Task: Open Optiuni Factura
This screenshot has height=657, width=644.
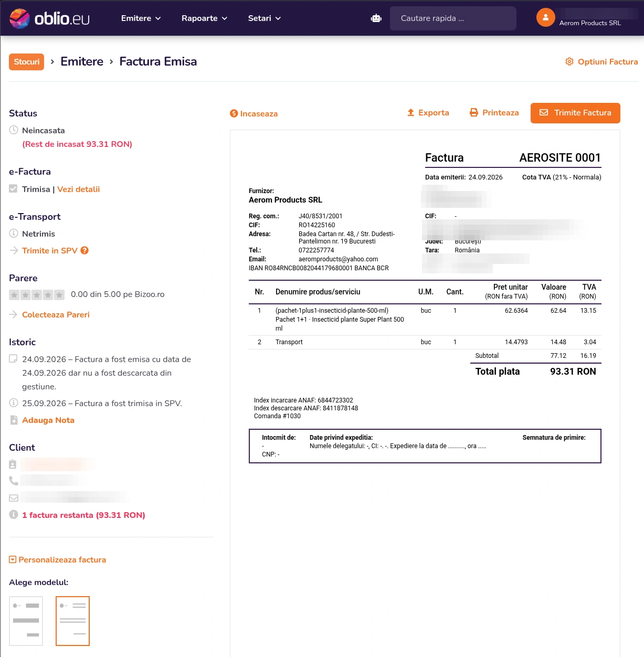Action: pyautogui.click(x=601, y=61)
